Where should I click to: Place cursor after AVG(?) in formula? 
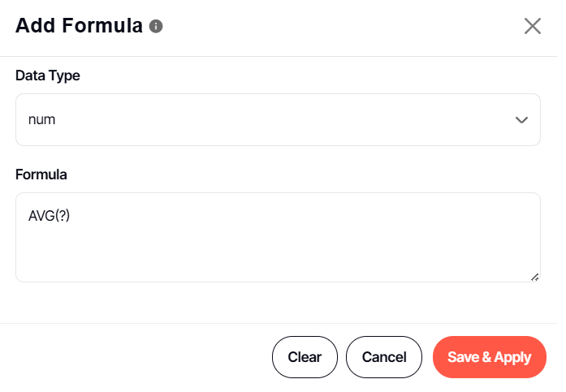[x=72, y=216]
